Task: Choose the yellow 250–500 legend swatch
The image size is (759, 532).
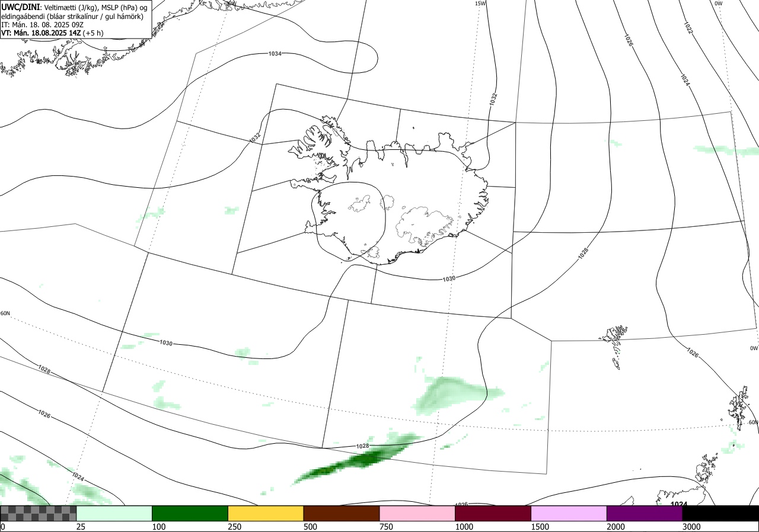Action: tap(266, 513)
